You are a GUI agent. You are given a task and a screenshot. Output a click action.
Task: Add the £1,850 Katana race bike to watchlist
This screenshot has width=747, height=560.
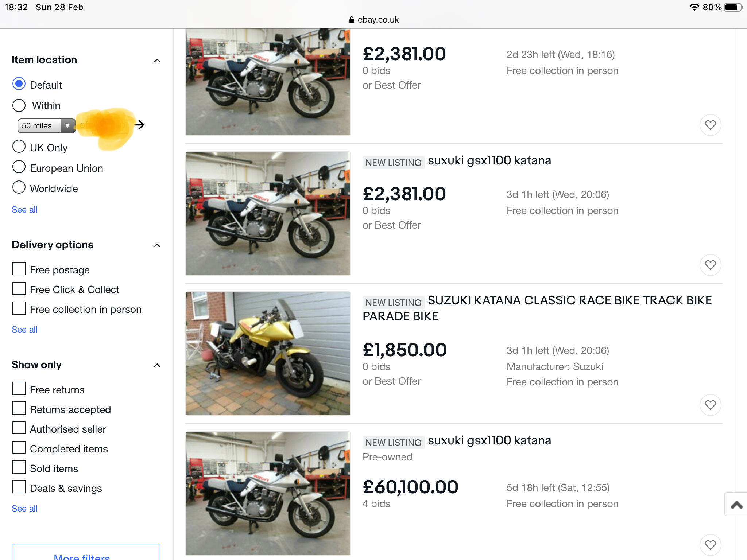710,405
